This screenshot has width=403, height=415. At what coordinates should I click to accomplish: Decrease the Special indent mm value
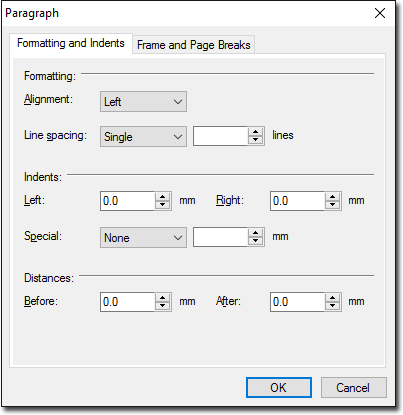[256, 241]
